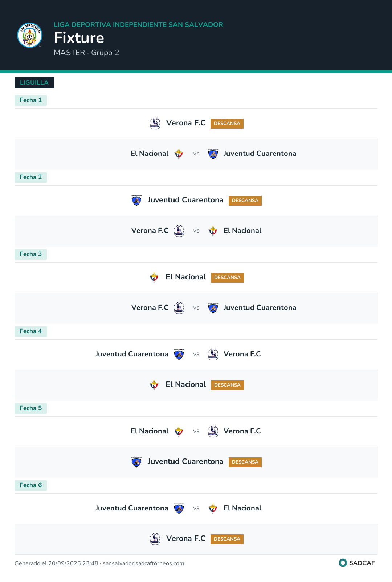Click Juventud Cuarentona crest in Fecha 6 match

(x=179, y=508)
